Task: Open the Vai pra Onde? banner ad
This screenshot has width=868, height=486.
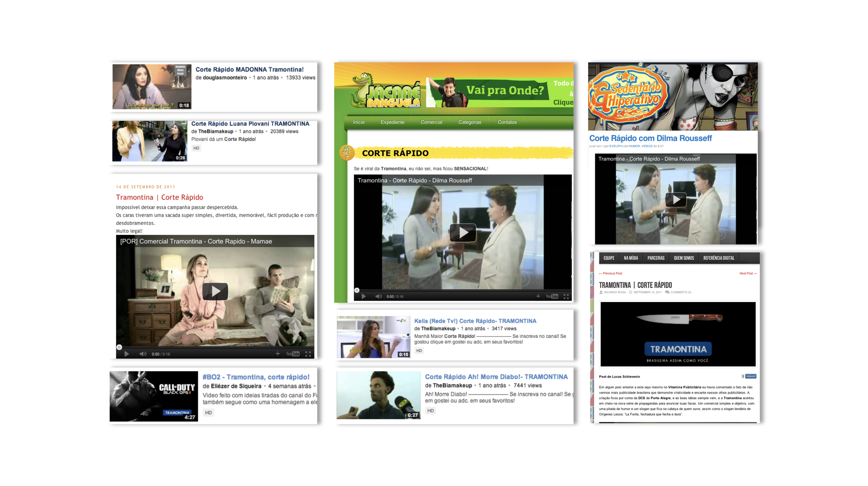Action: point(499,92)
